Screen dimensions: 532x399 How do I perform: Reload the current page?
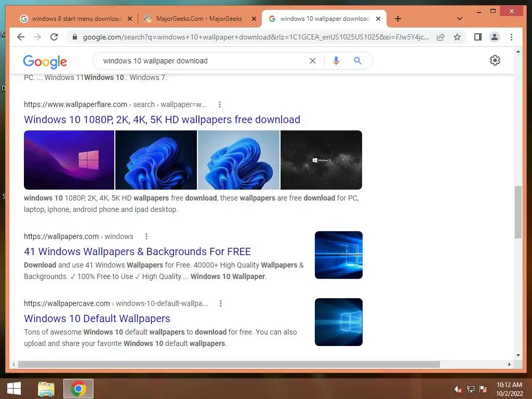[54, 37]
